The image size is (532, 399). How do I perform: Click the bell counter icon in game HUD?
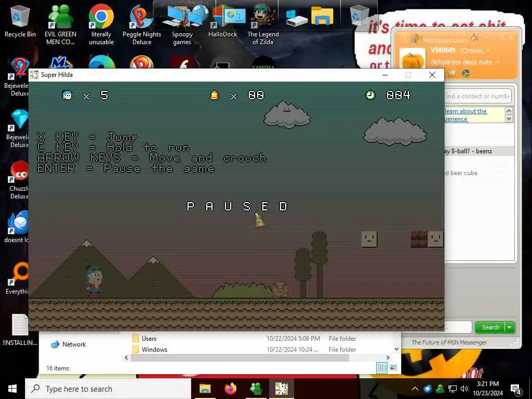click(x=215, y=96)
